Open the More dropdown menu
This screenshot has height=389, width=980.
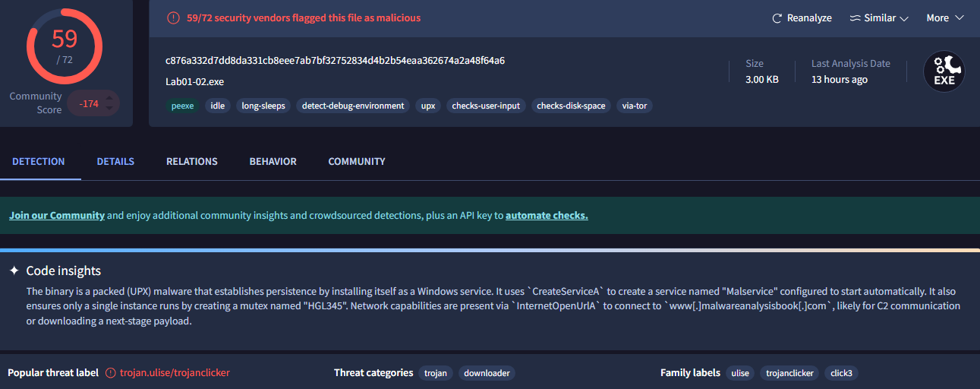[x=945, y=18]
